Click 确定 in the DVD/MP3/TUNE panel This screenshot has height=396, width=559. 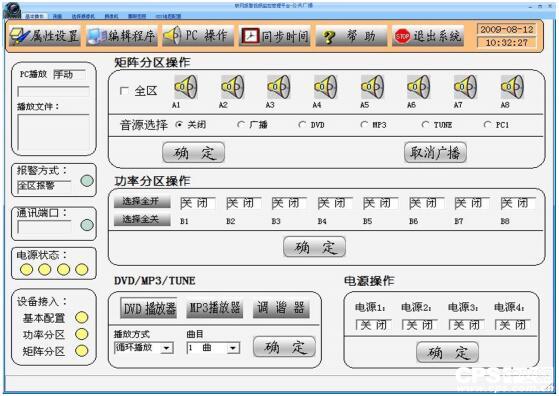(284, 347)
